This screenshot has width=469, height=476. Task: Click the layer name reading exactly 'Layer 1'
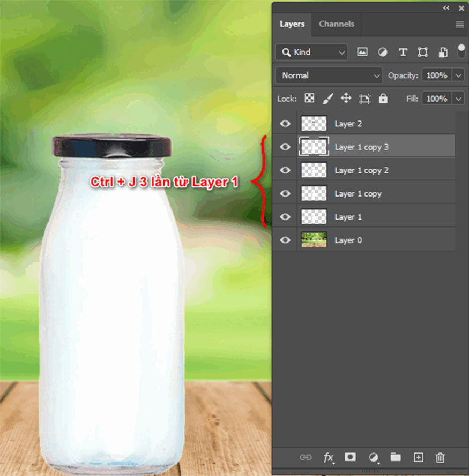348,217
